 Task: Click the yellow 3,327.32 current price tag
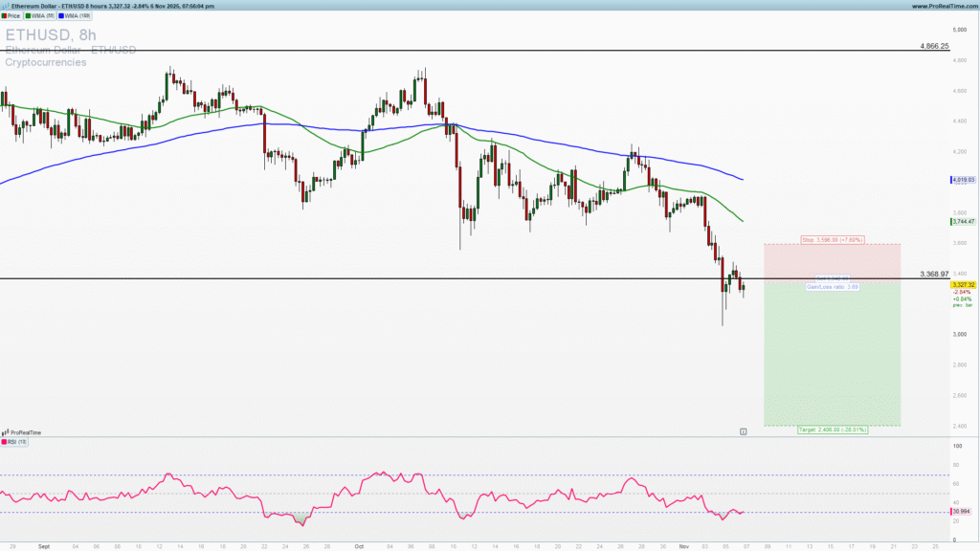961,284
